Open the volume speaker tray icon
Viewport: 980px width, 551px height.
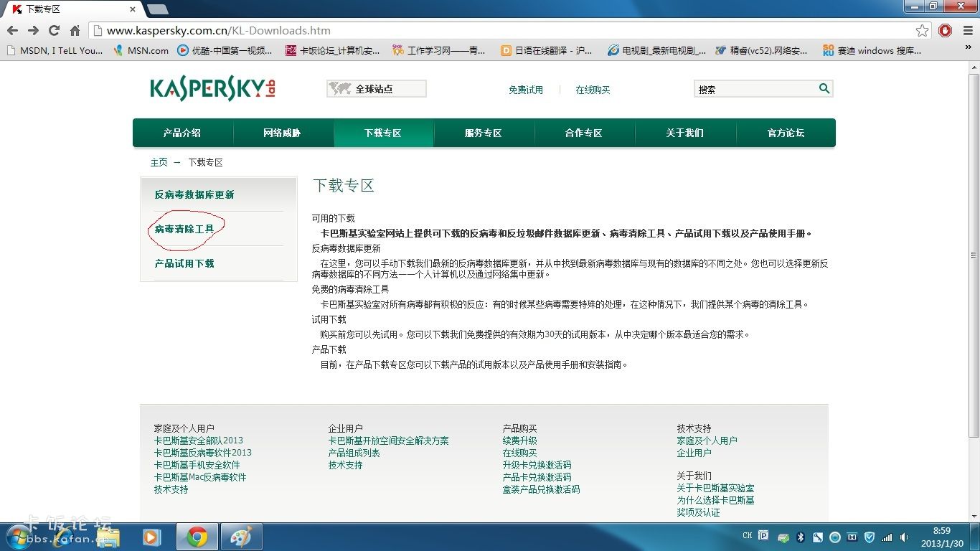(905, 537)
